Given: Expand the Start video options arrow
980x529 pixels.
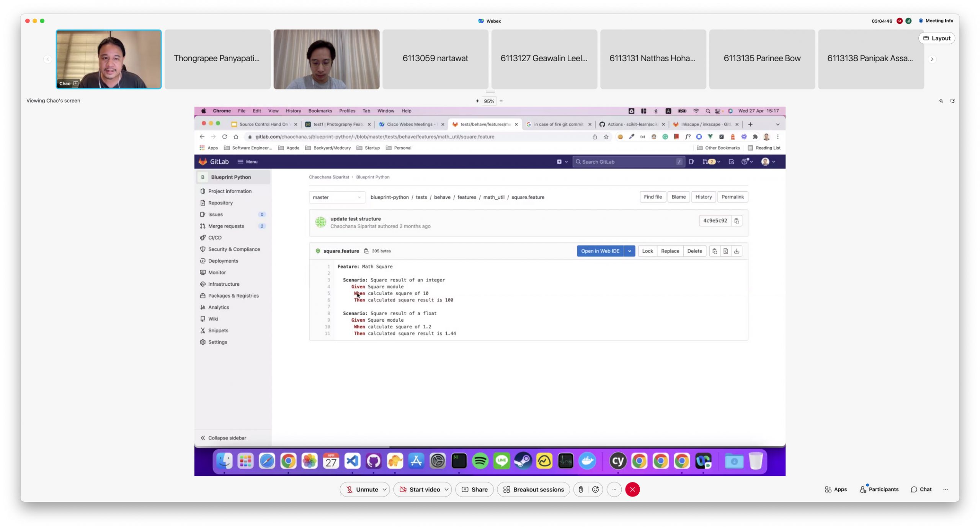Looking at the screenshot, I should [x=446, y=489].
